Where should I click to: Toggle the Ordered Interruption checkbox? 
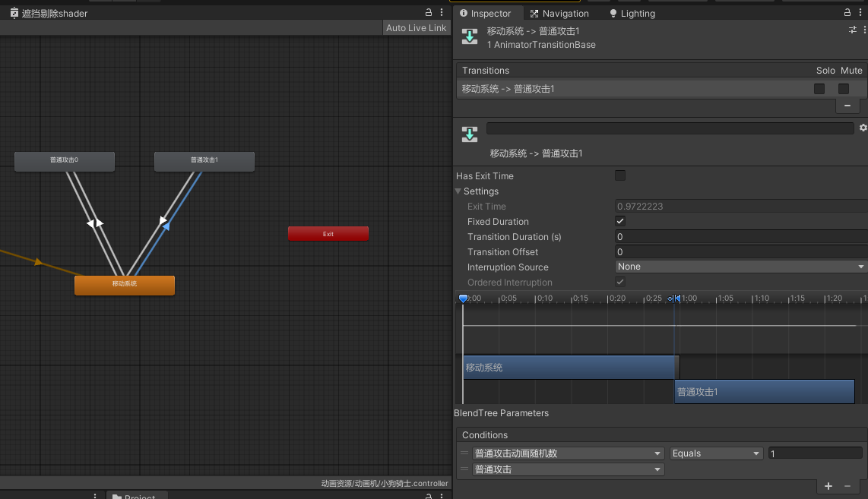pos(620,282)
